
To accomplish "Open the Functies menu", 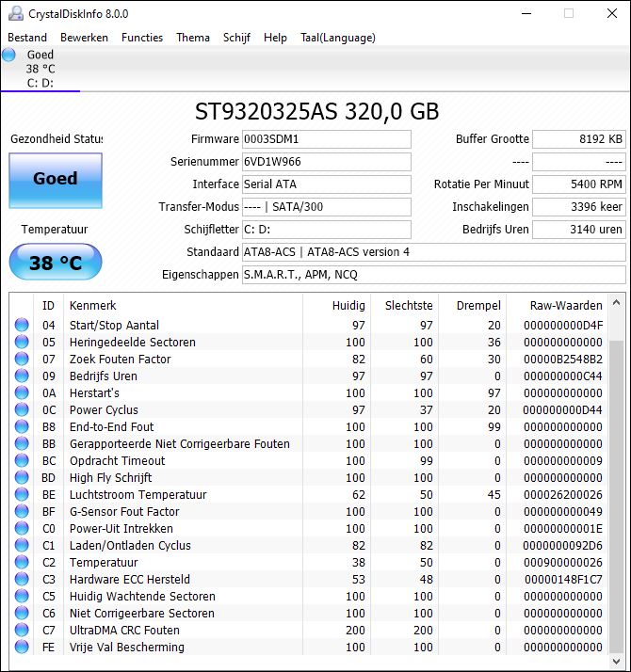I will point(142,38).
